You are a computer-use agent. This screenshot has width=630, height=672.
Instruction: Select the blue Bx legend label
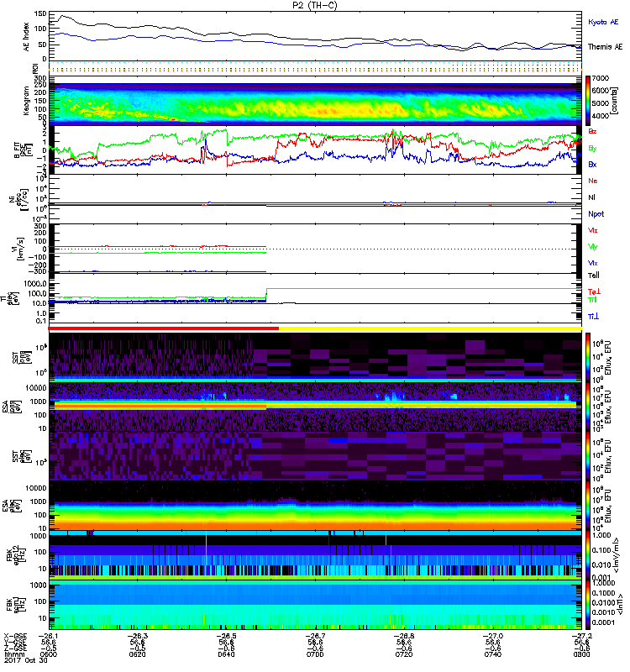pos(592,165)
